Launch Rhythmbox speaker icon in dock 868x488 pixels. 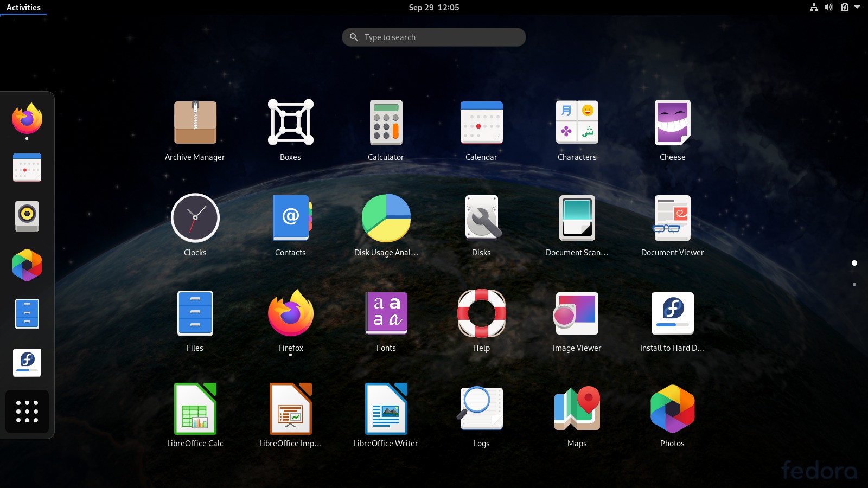tap(27, 216)
